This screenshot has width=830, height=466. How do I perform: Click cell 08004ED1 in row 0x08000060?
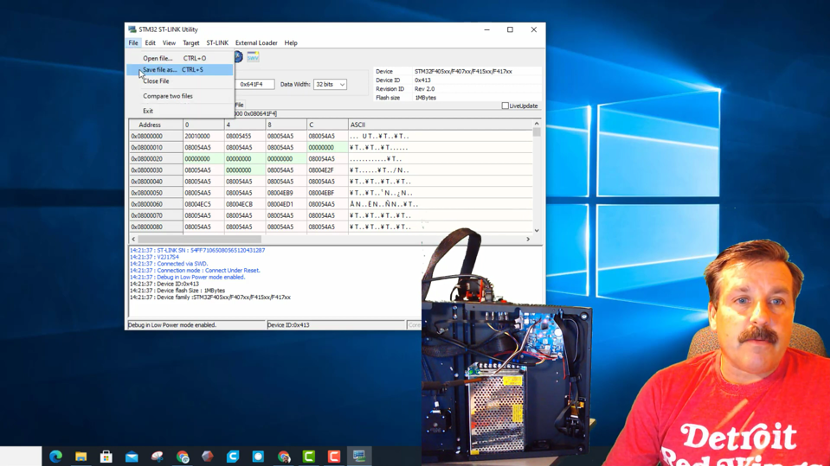click(286, 204)
